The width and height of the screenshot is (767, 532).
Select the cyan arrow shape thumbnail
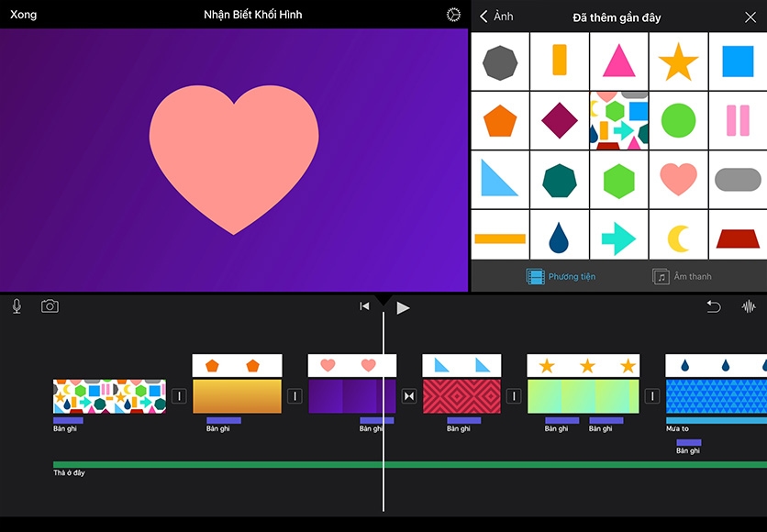pyautogui.click(x=618, y=238)
